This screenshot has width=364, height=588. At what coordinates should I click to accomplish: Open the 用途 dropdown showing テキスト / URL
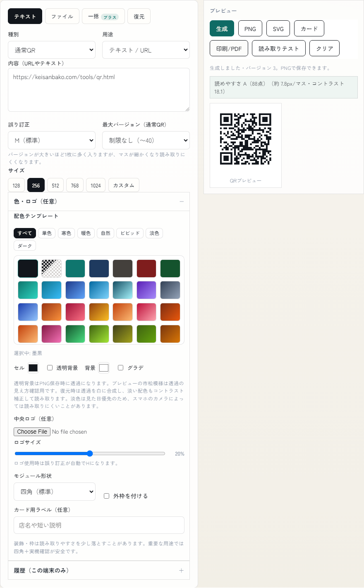(146, 50)
